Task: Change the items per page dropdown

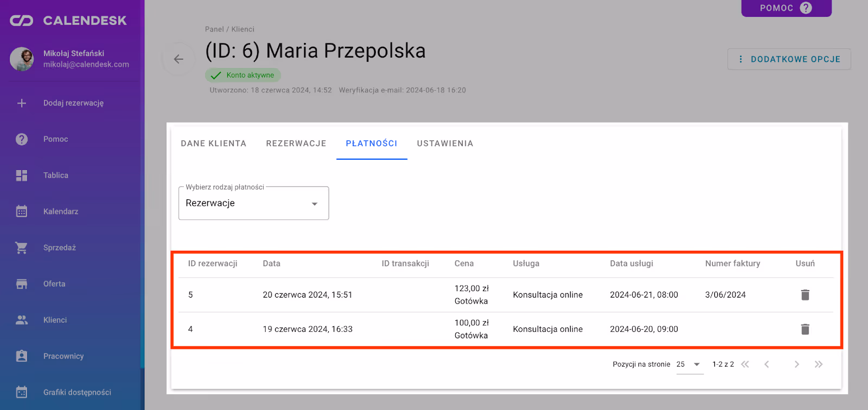Action: click(689, 364)
